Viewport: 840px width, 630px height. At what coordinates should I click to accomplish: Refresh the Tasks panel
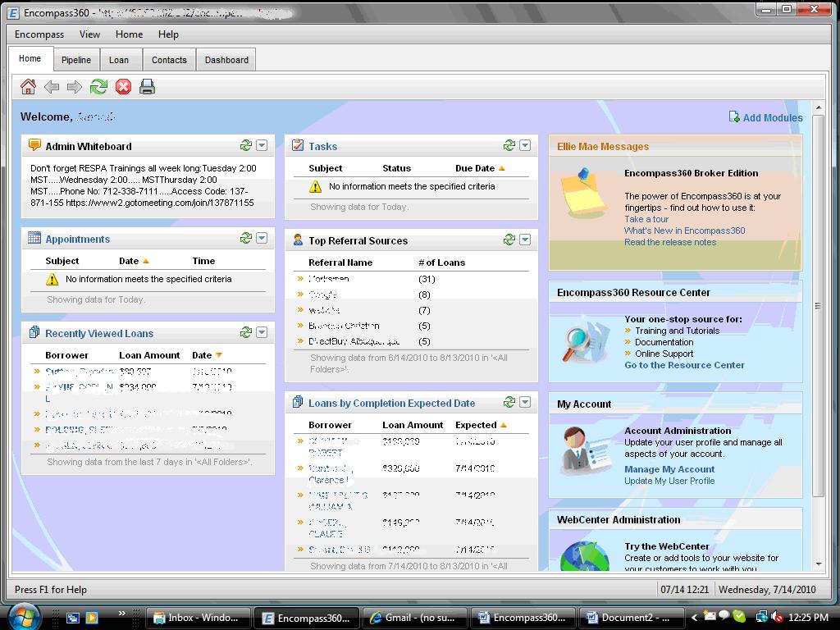[x=509, y=145]
